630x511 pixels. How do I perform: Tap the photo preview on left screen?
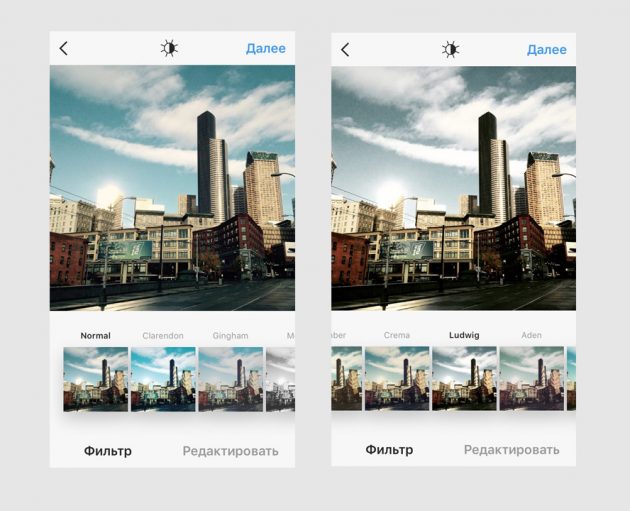[172, 188]
